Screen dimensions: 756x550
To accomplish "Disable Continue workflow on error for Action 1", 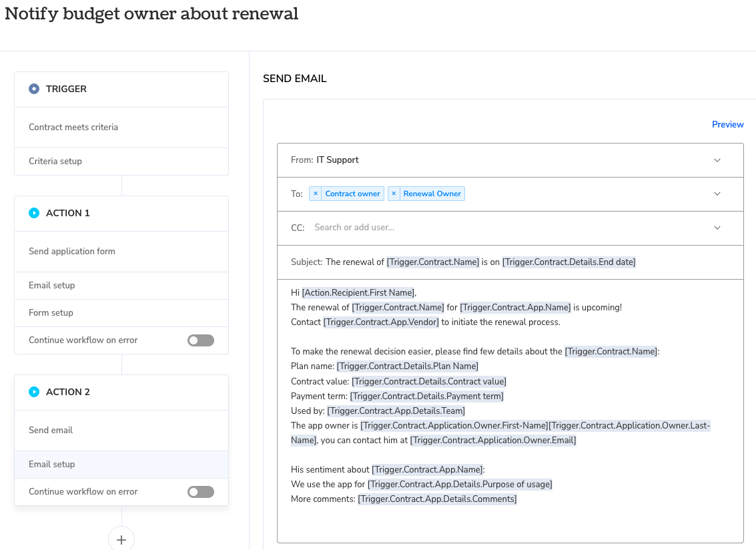I will pyautogui.click(x=200, y=340).
